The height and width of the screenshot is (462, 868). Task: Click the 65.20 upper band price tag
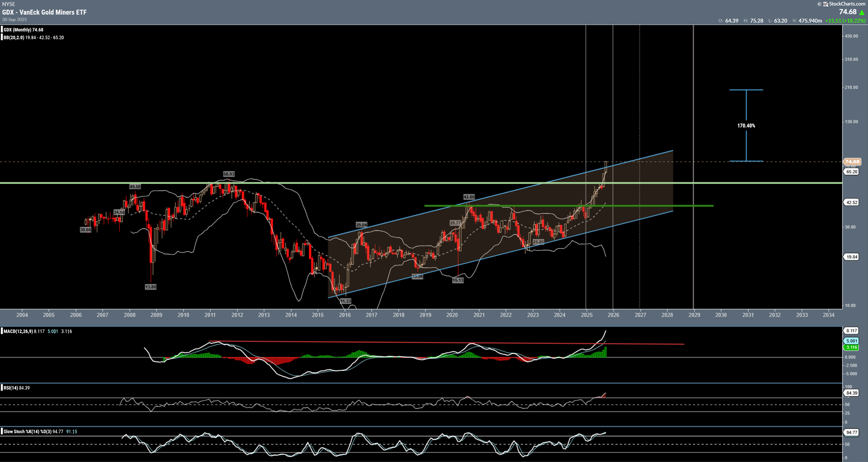coord(852,172)
